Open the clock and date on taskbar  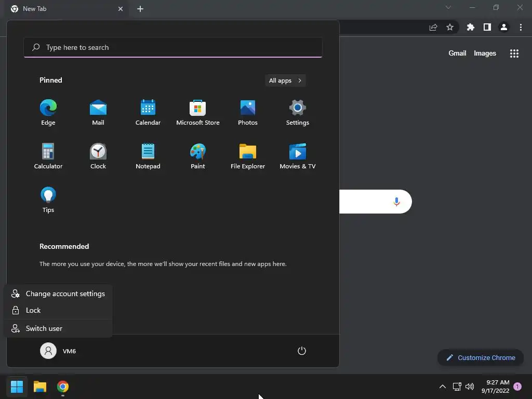pos(495,387)
